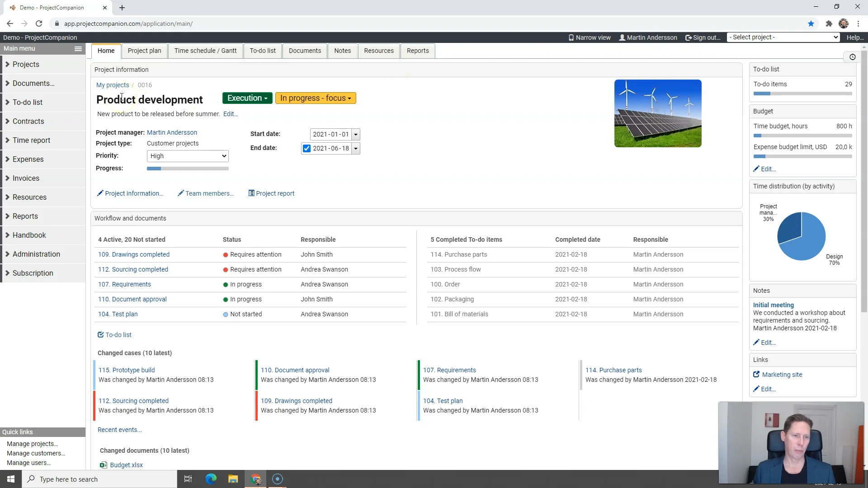Image resolution: width=868 pixels, height=488 pixels.
Task: Open the Execution status dropdown
Action: [247, 98]
